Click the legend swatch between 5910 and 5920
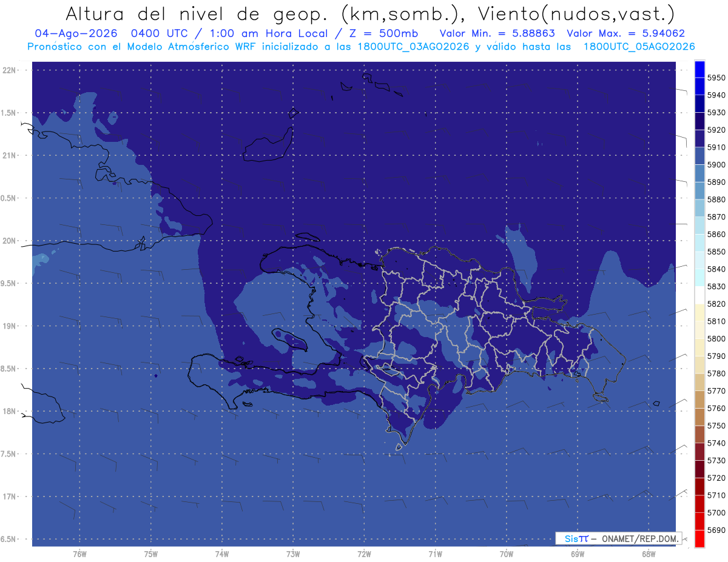Image resolution: width=728 pixels, height=562 pixels. tap(699, 139)
